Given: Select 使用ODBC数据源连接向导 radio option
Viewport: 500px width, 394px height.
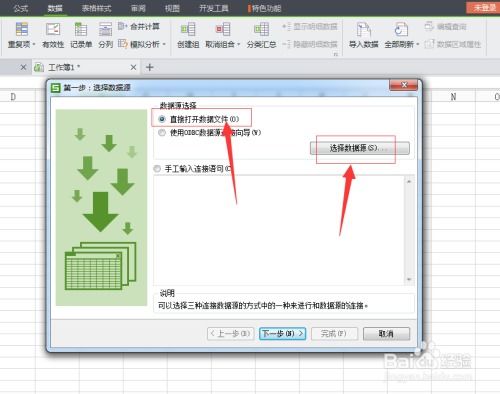Looking at the screenshot, I should [x=162, y=133].
